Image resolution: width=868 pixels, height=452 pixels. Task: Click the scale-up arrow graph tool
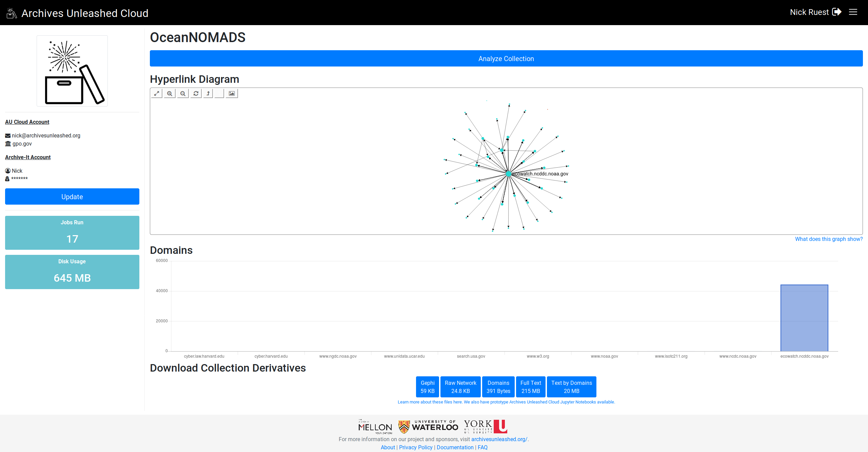[208, 93]
